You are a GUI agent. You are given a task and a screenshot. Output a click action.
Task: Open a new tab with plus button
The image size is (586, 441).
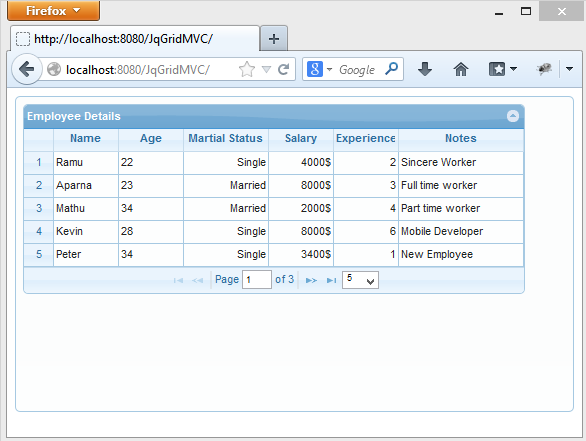(274, 38)
